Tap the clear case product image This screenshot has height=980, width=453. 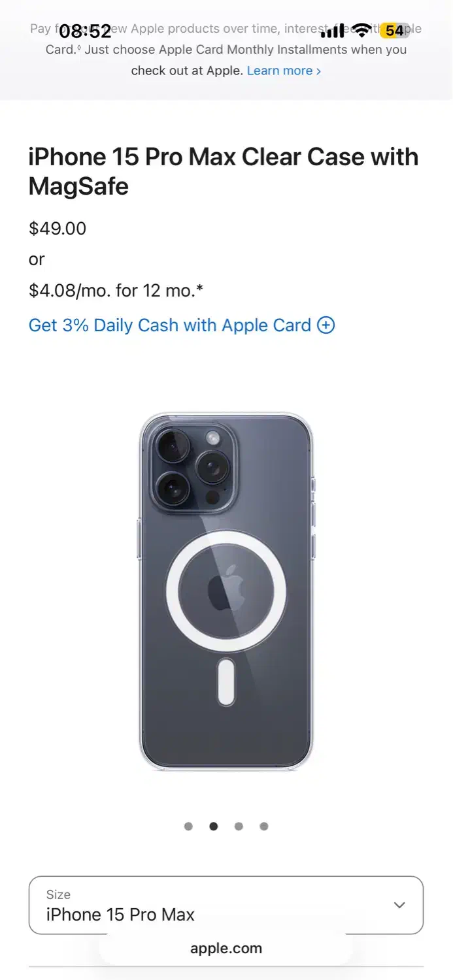click(x=226, y=591)
